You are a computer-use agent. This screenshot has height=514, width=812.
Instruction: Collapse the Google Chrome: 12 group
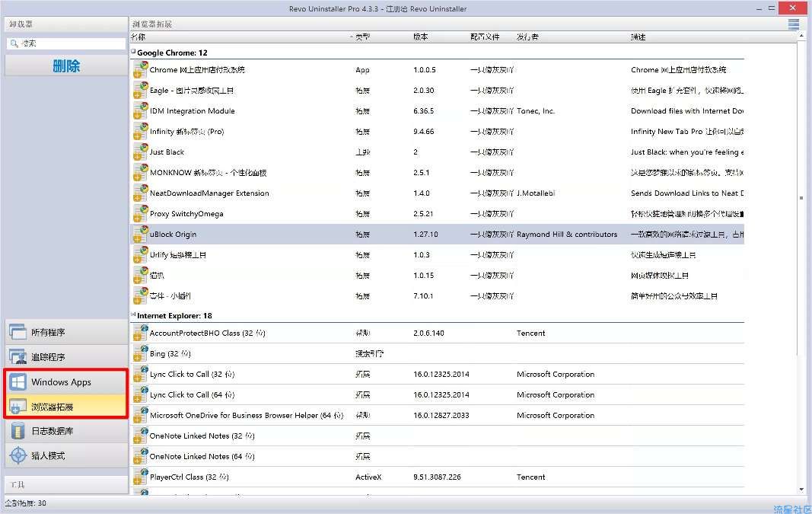tap(133, 51)
